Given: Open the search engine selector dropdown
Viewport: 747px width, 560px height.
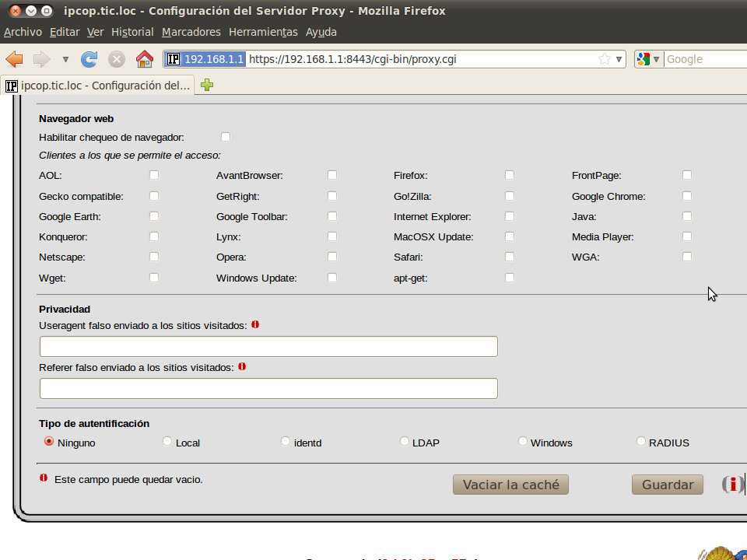Looking at the screenshot, I should point(656,59).
